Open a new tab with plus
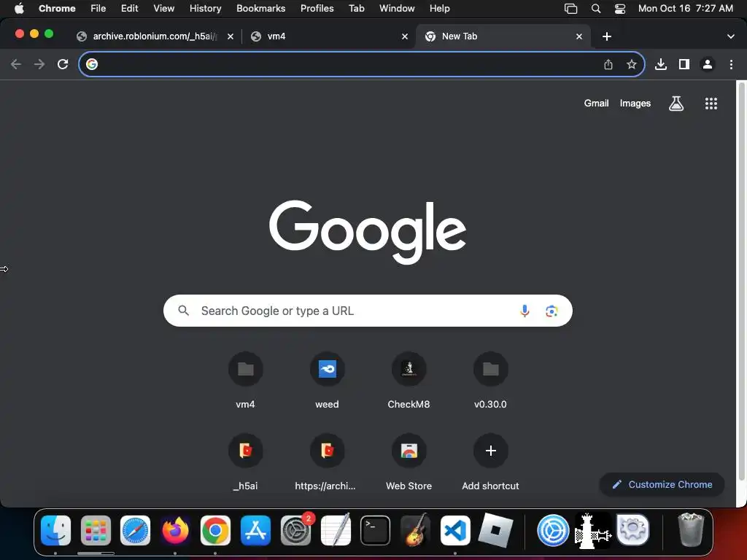This screenshot has width=747, height=560. tap(607, 36)
